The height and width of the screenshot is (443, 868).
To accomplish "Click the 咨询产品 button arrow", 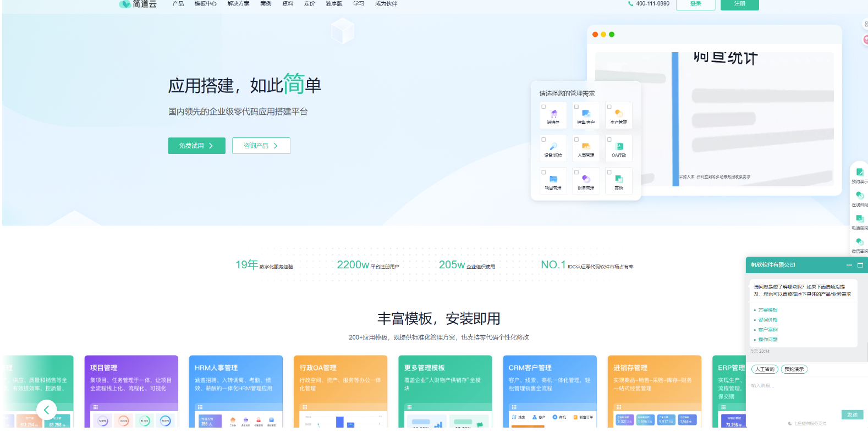I will (276, 146).
